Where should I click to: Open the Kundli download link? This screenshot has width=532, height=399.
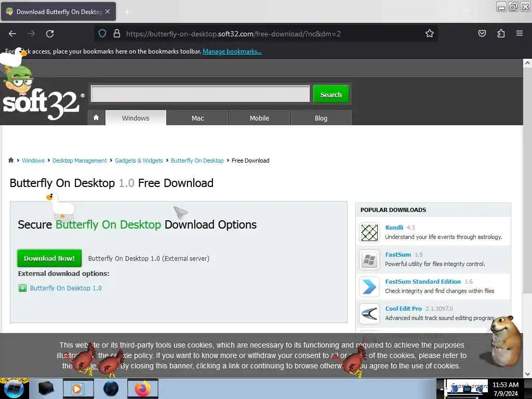click(x=394, y=228)
